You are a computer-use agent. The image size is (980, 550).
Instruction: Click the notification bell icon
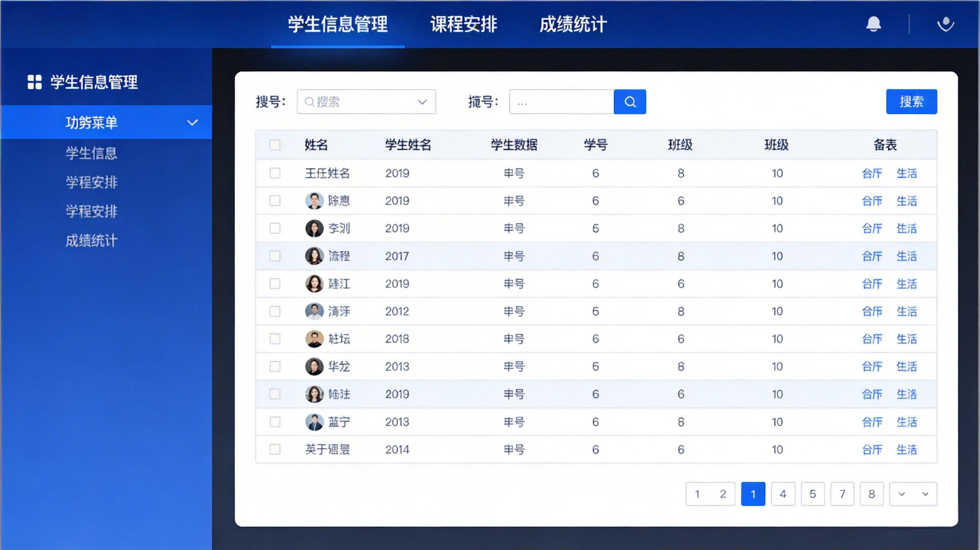(x=873, y=24)
